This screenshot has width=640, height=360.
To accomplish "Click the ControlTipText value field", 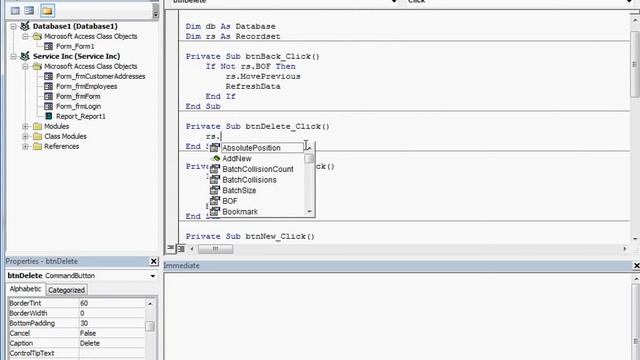I will click(112, 353).
